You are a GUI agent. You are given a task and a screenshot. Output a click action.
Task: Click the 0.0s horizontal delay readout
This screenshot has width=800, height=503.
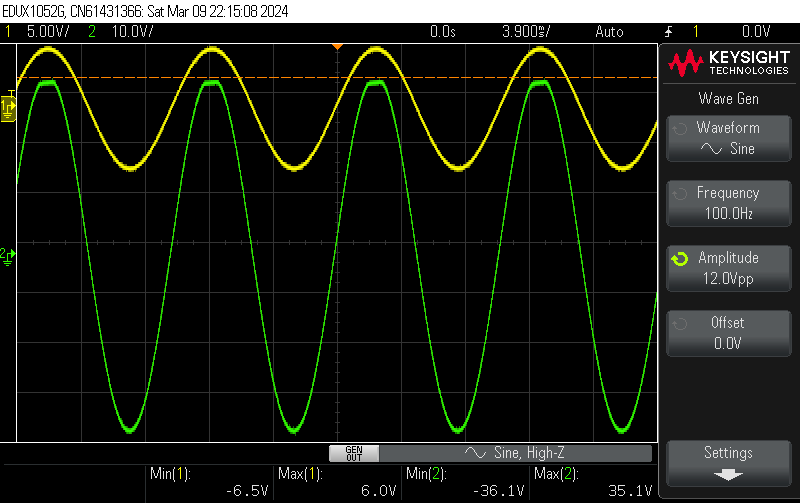tap(442, 32)
